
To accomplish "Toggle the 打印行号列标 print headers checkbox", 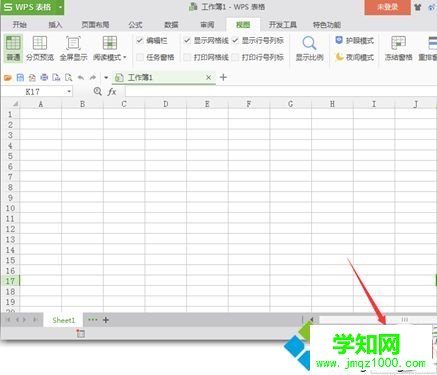I will (235, 57).
